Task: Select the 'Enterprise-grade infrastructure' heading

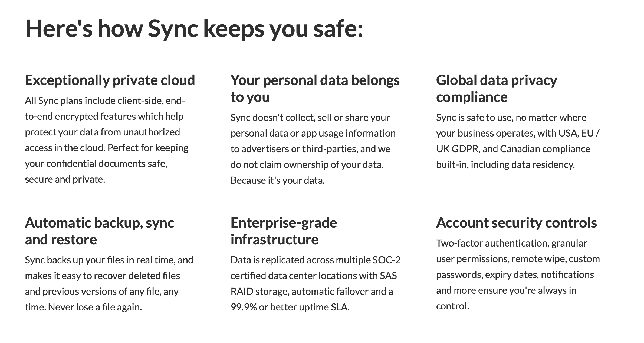Action: click(x=284, y=231)
